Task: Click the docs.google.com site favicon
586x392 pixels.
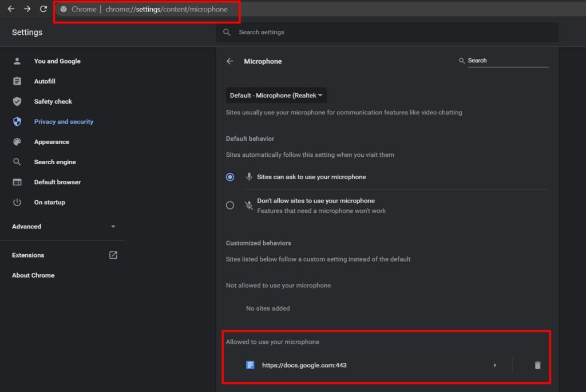Action: coord(250,365)
